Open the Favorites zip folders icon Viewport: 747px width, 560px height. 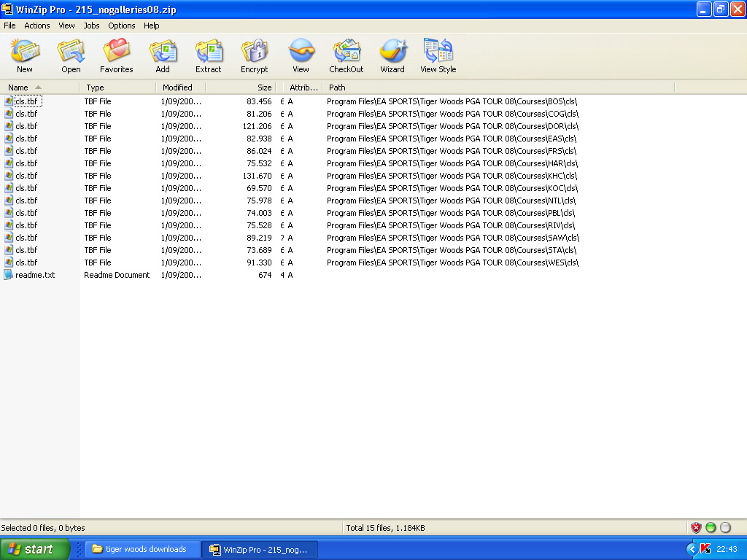pos(117,55)
